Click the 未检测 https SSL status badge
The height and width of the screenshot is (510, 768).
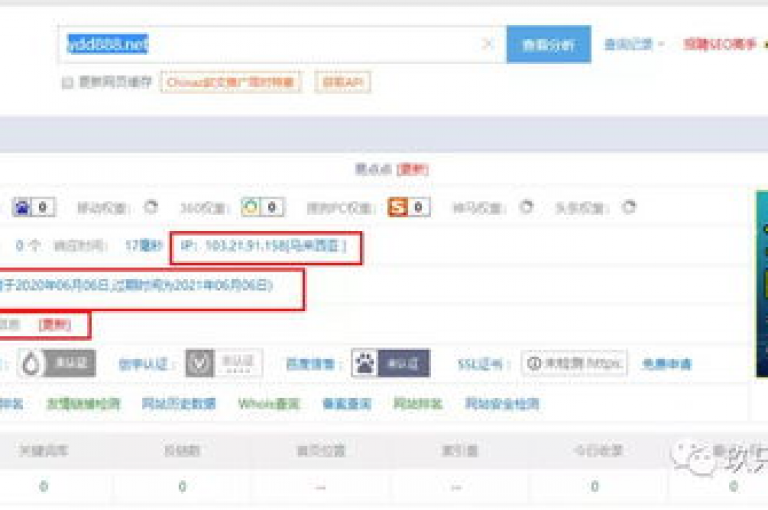click(x=574, y=364)
